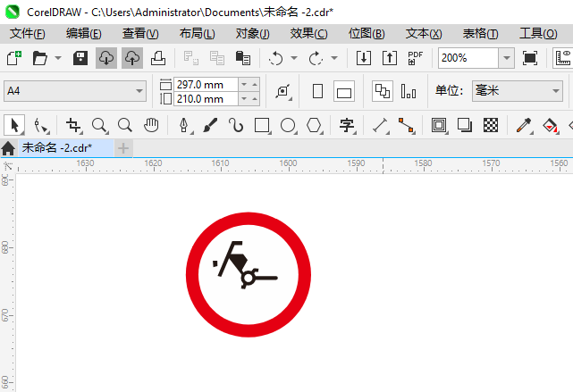Screen dimensions: 573x392
Task: Select portrait page orientation
Action: pos(318,91)
